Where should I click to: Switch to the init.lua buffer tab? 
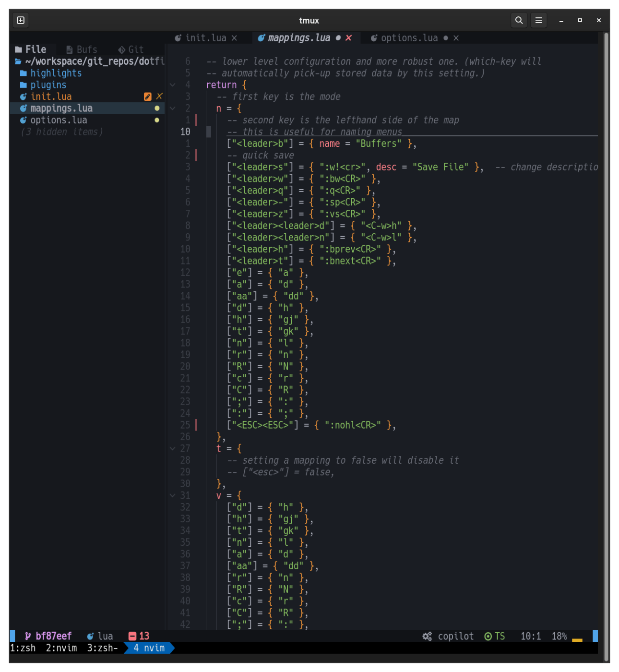point(201,38)
